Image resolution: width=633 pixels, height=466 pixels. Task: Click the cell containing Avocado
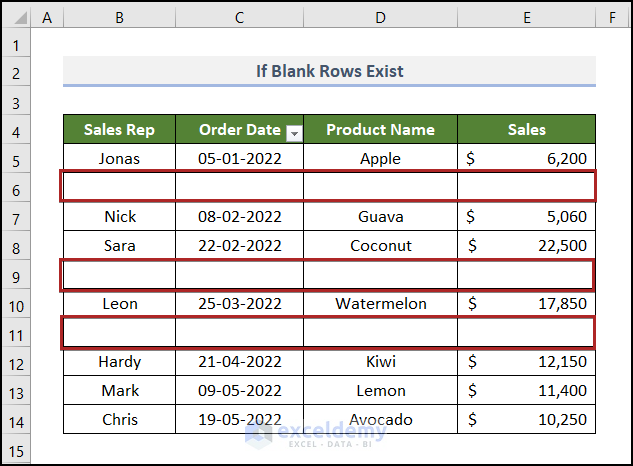click(380, 420)
